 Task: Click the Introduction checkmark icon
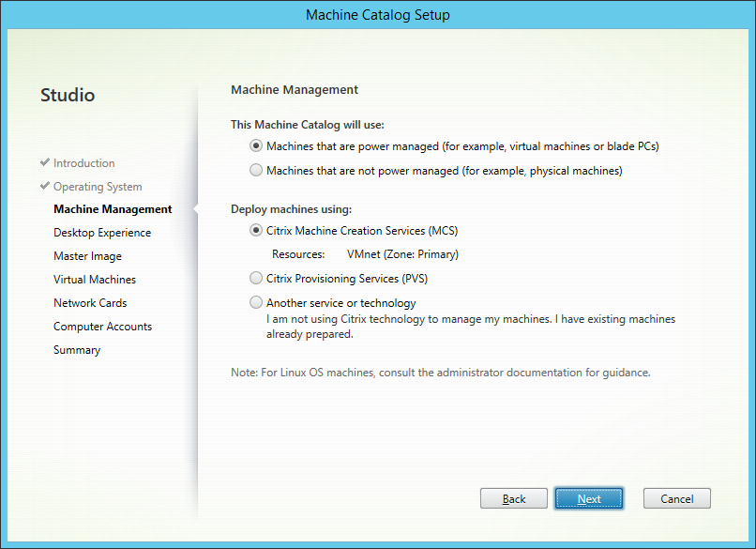[x=45, y=162]
